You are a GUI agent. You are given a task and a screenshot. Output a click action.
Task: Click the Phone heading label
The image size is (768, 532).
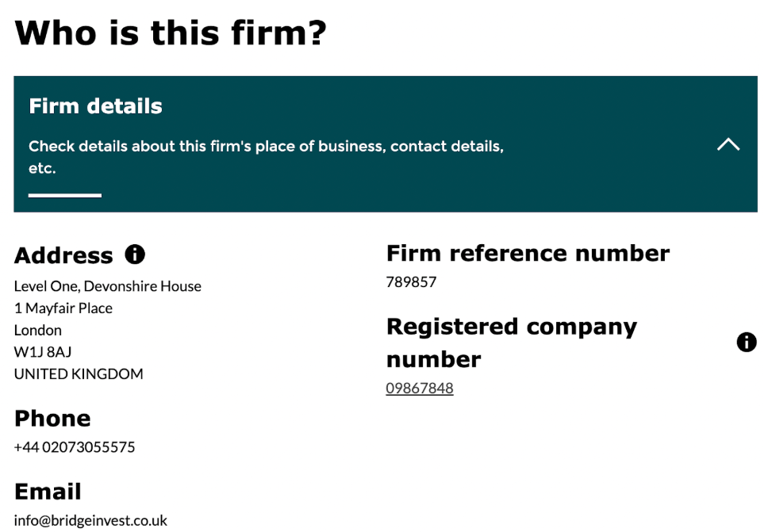[x=52, y=419]
